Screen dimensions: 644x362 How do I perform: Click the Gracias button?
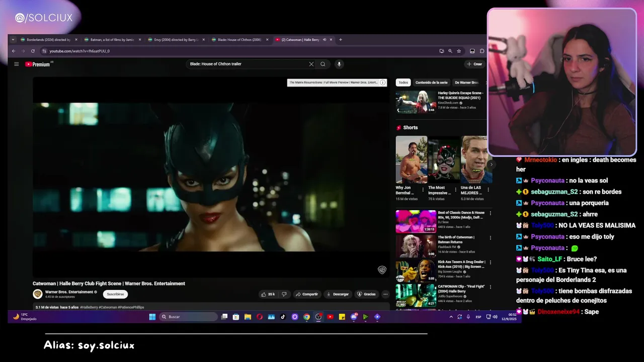366,294
